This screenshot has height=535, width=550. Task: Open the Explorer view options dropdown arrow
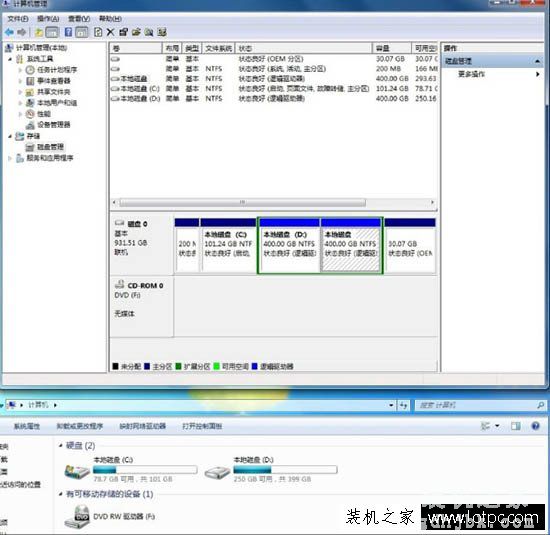click(x=497, y=426)
